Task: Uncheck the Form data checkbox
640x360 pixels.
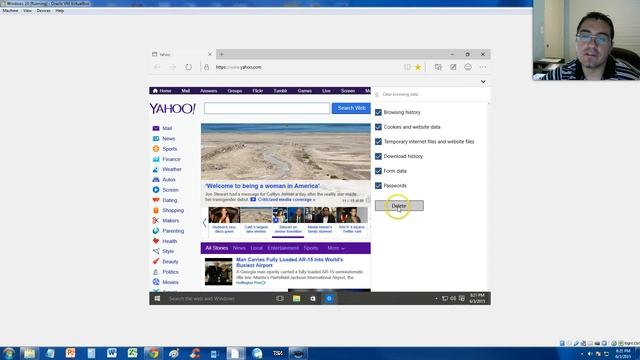Action: point(378,171)
